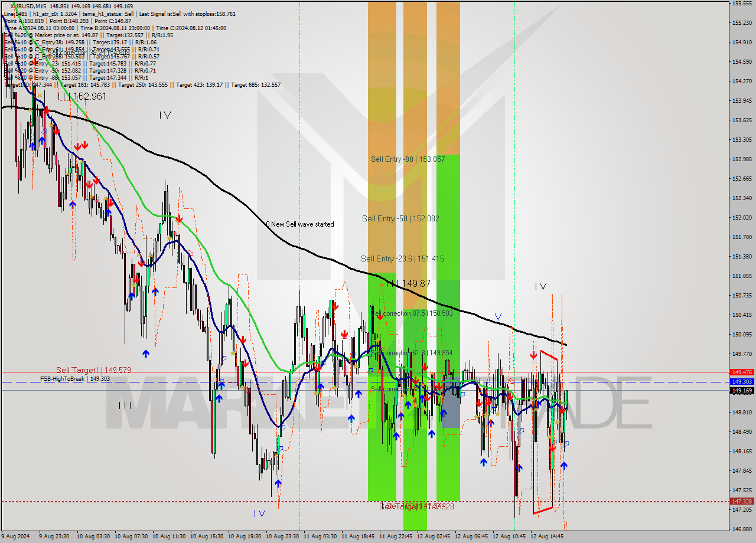Click the 'Time A:2024.08.11 03:00:00' info line
Image resolution: width=756 pixels, height=543 pixels.
click(x=39, y=28)
